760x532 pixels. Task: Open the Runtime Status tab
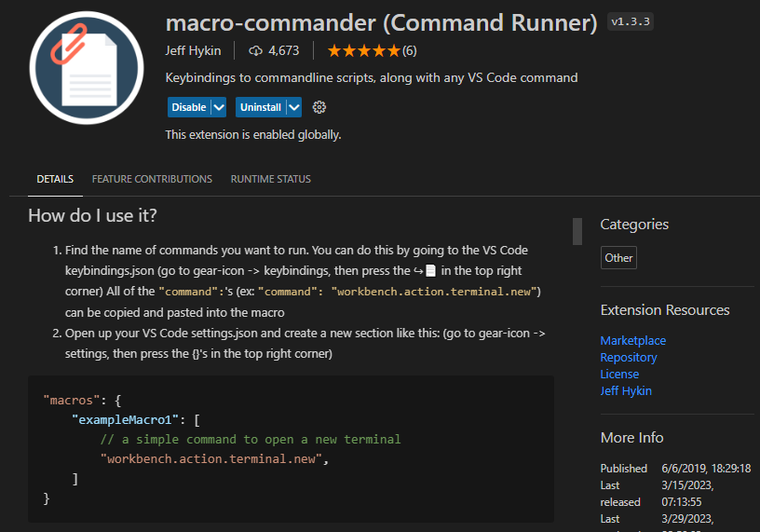click(271, 179)
